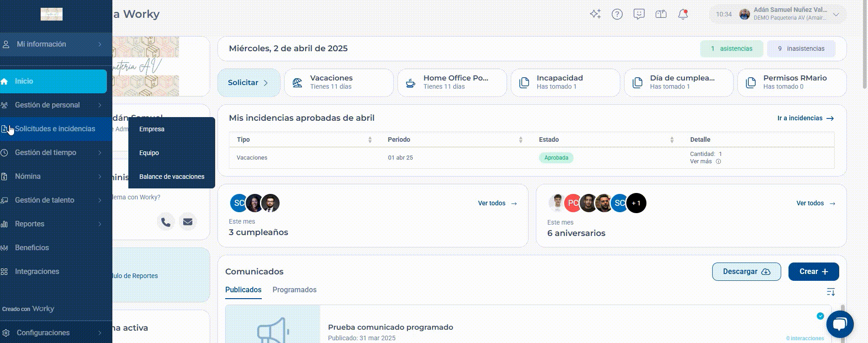Click the Inicio home icon
Screen dimensions: 868x343
[x=4, y=81]
